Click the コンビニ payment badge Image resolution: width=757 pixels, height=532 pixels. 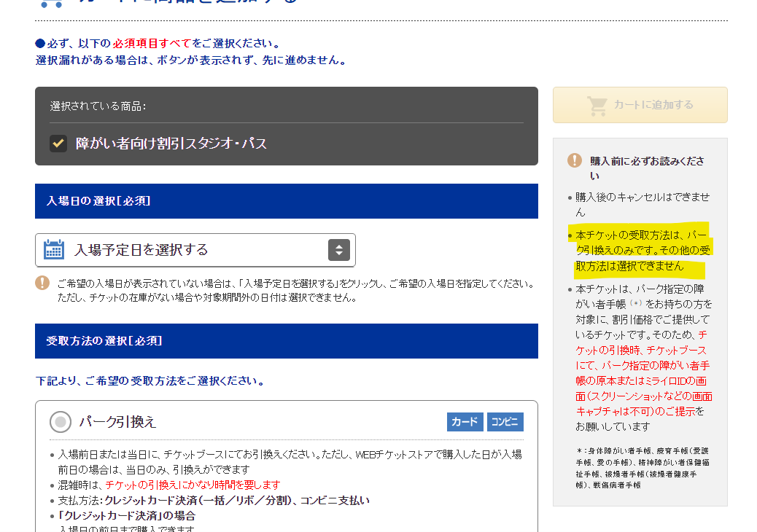click(505, 422)
